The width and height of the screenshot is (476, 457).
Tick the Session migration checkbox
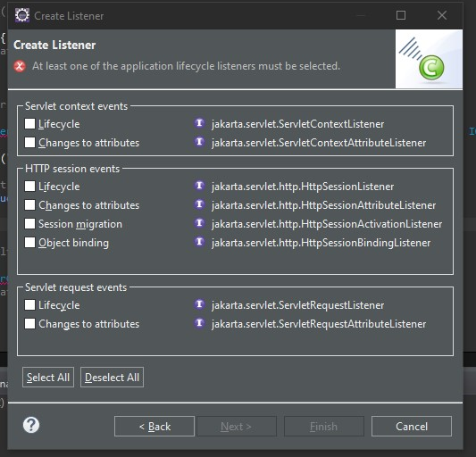(29, 224)
